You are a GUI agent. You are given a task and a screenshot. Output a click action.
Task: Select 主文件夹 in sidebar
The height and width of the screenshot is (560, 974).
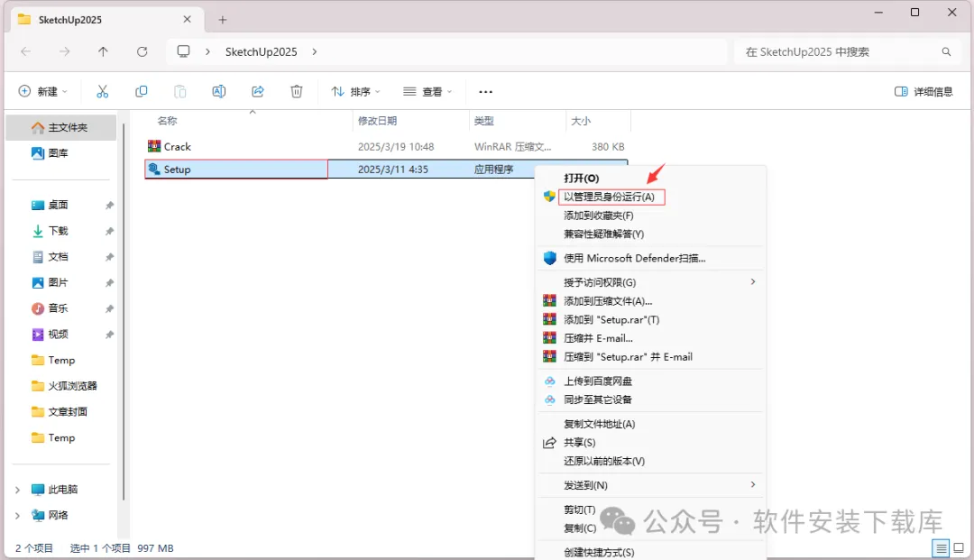[x=61, y=127]
